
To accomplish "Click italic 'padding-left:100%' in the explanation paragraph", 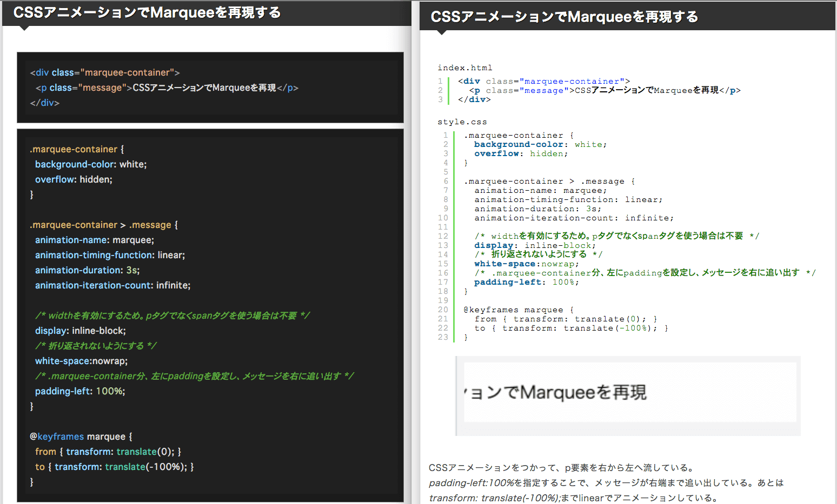I will (471, 483).
